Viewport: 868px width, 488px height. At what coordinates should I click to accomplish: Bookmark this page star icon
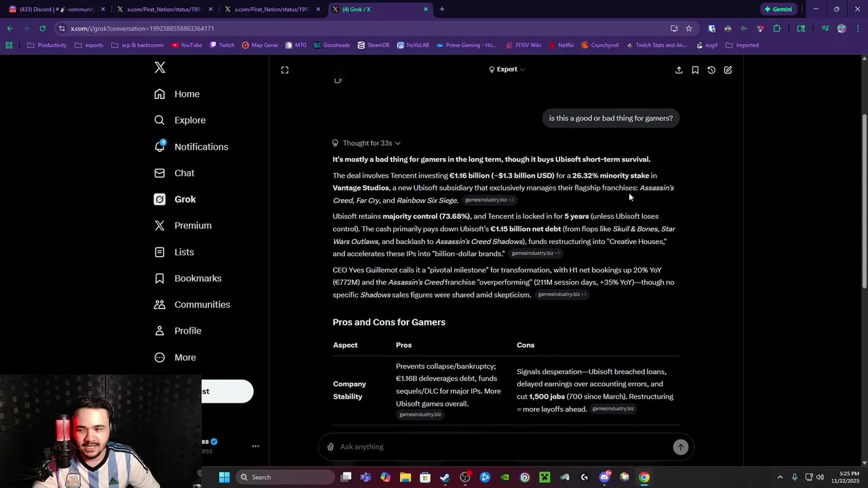(689, 28)
